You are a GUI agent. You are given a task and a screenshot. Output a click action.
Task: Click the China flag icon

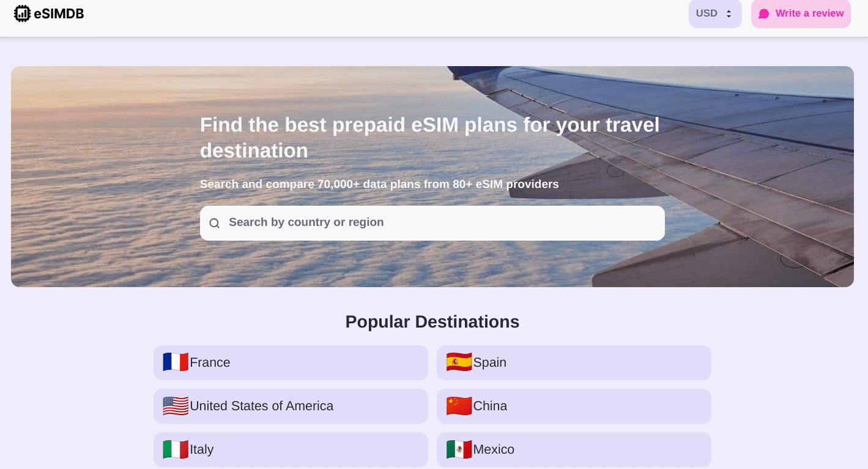click(459, 406)
